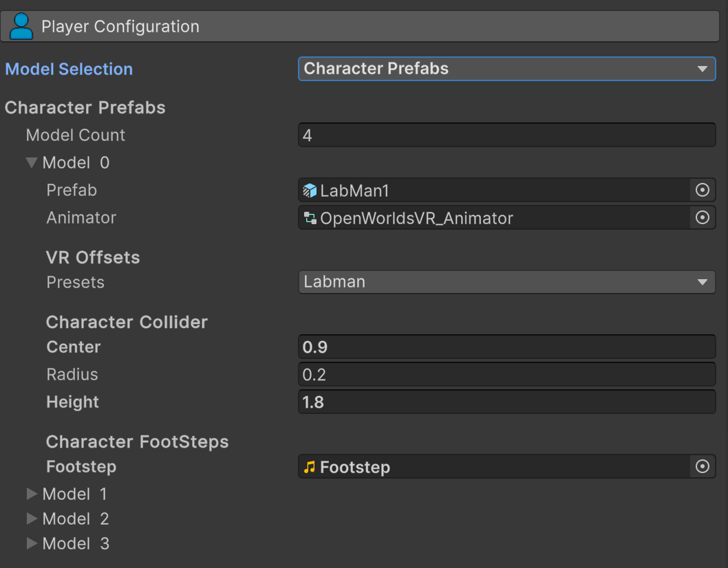This screenshot has height=568, width=728.
Task: Click the Model Count input field
Action: (506, 135)
